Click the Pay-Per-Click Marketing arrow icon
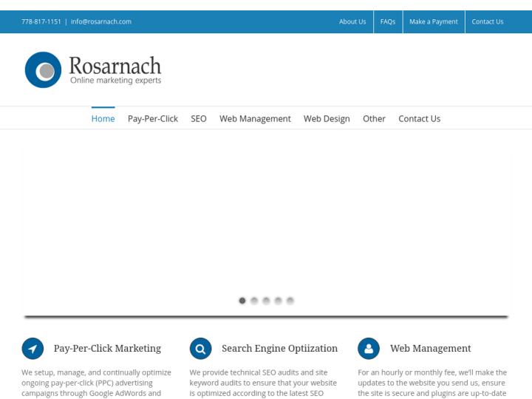This screenshot has width=532, height=399. coord(33,348)
